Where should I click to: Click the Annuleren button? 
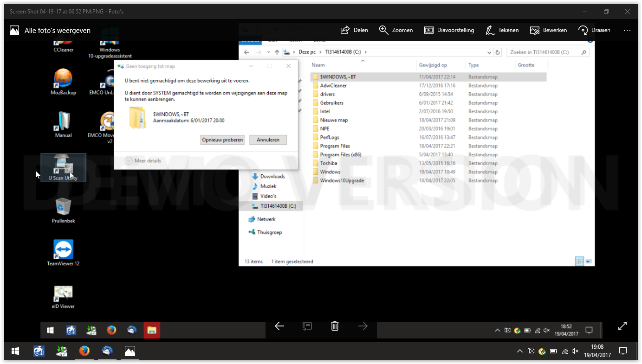[x=268, y=140]
